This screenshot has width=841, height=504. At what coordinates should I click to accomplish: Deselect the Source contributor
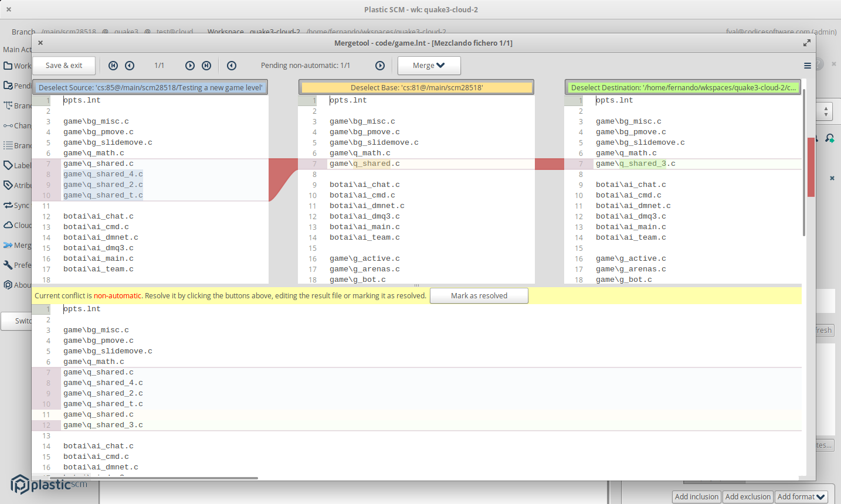150,87
